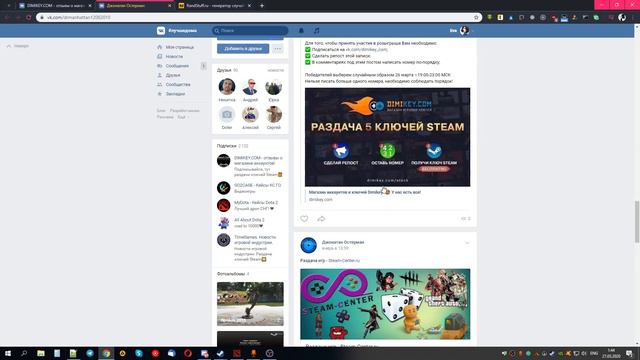Viewport: 640px width, 360px height.
Task: Click the page vertical scrollbar thumb
Action: 637,222
